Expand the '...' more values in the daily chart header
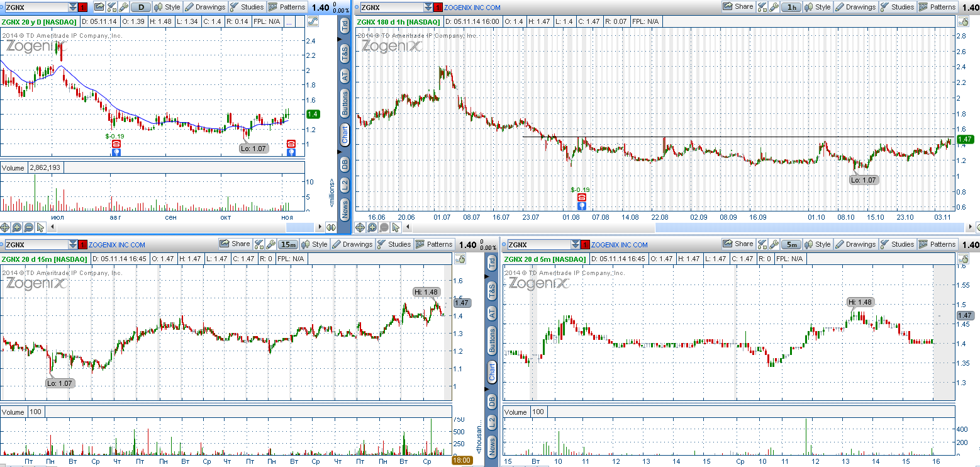This screenshot has width=980, height=467. [x=289, y=21]
